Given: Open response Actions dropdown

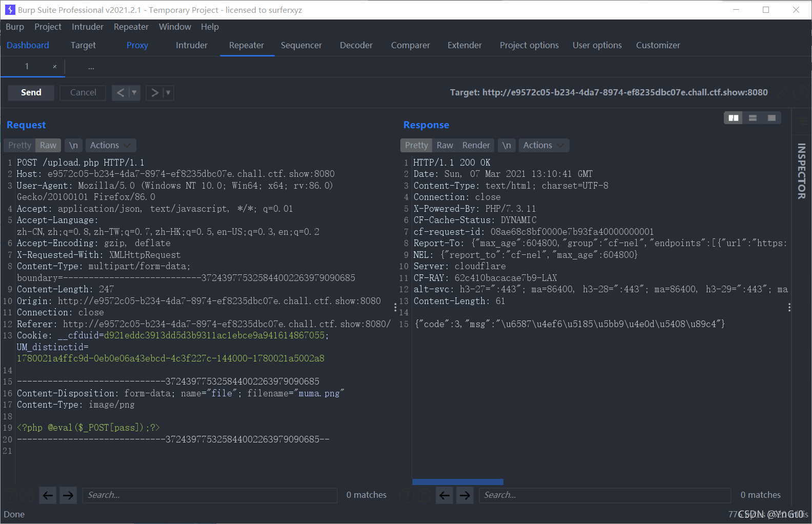Looking at the screenshot, I should click(x=544, y=146).
